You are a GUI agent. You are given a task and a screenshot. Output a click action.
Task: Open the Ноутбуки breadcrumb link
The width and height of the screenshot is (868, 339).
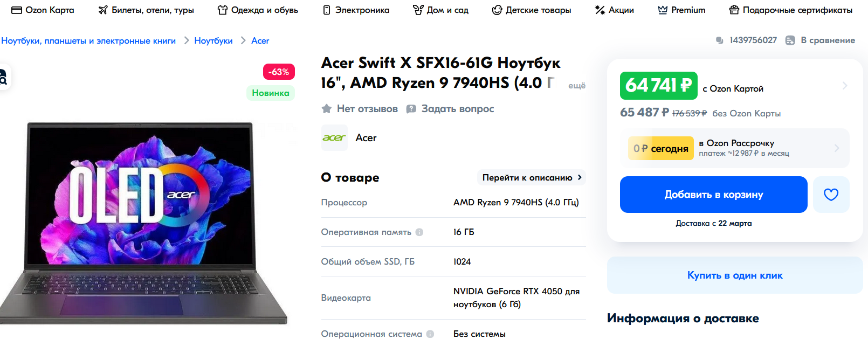213,41
